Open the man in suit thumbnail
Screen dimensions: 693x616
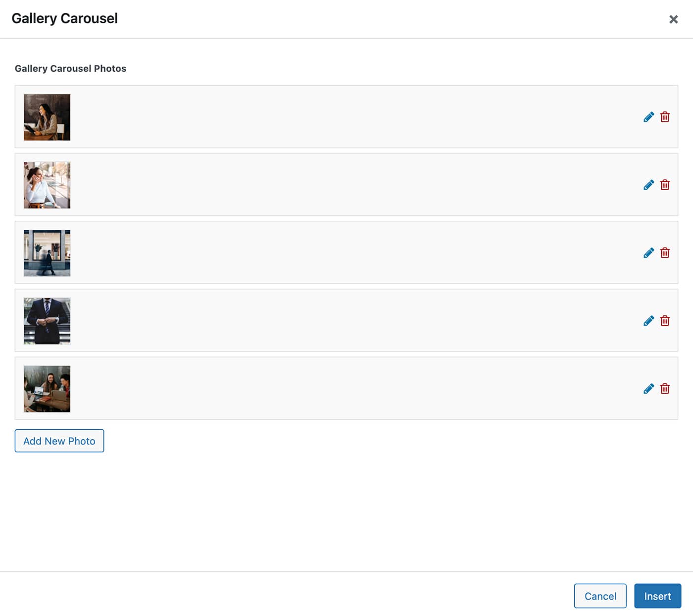tap(47, 321)
